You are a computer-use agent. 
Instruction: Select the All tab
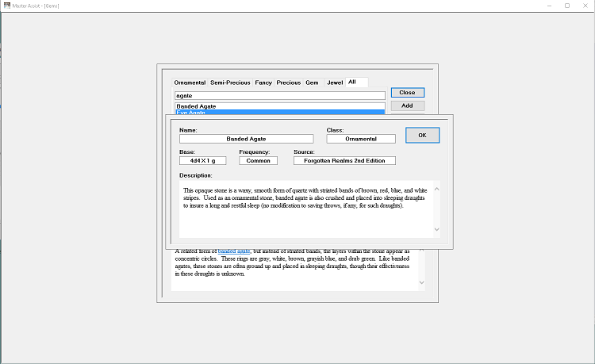coord(356,82)
